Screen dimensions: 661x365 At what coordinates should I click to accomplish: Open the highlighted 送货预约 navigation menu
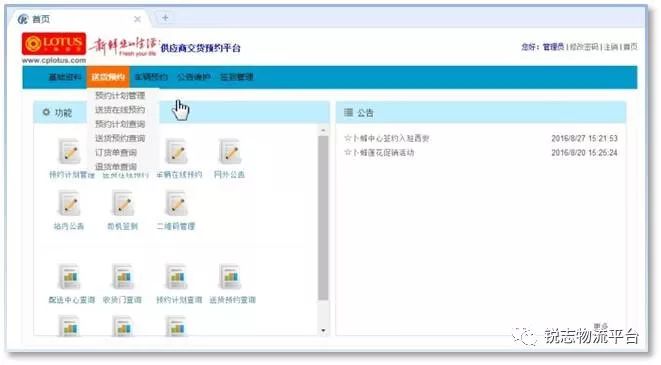tap(108, 77)
